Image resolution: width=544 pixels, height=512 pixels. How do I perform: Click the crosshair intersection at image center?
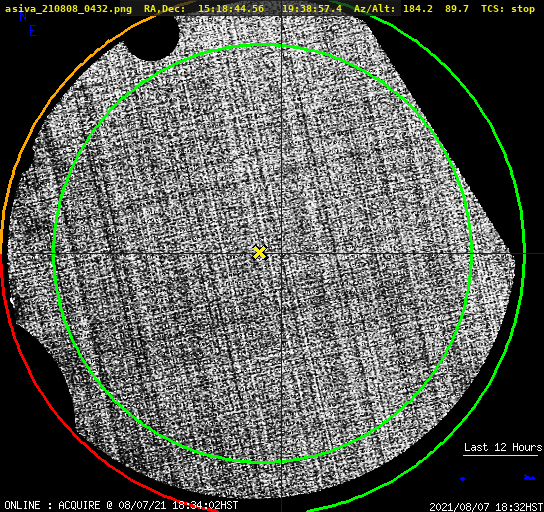(281, 254)
